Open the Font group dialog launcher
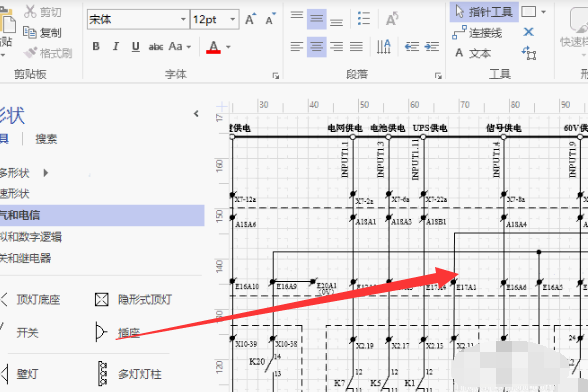Screen dimensions: 588x392 [x=276, y=76]
